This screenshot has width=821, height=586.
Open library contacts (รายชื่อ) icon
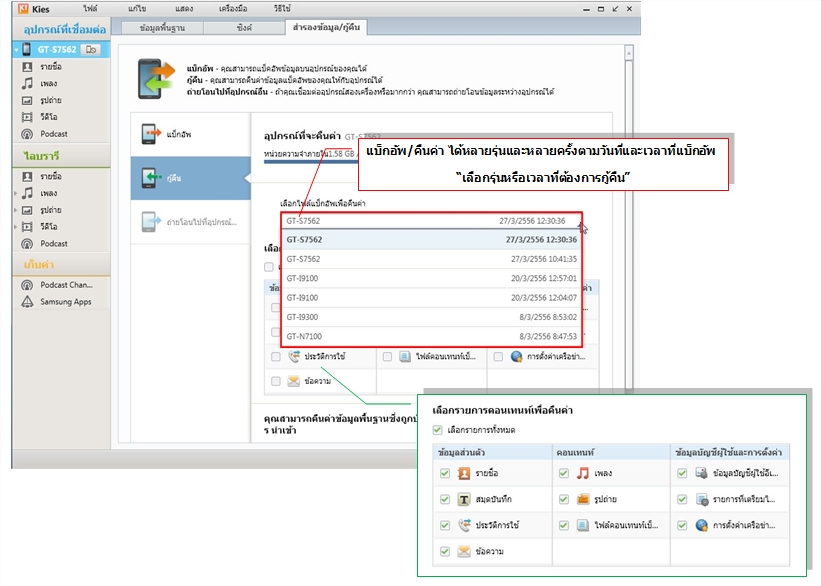(x=27, y=176)
